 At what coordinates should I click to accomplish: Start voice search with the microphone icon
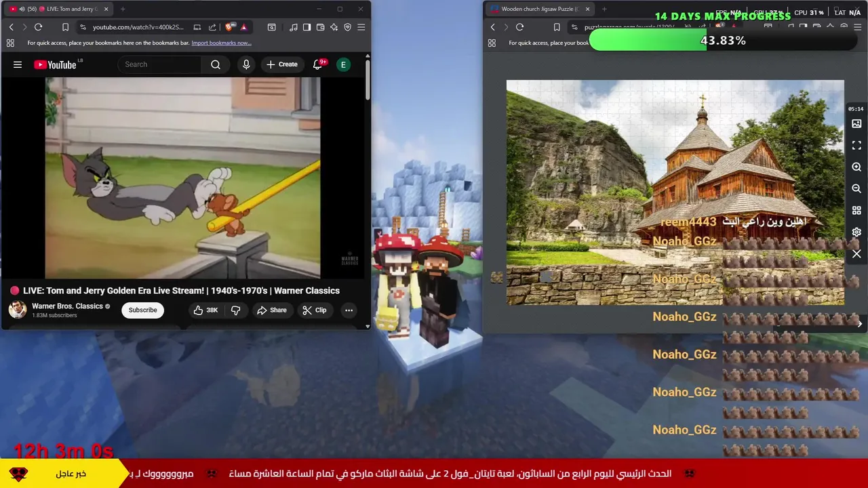click(x=246, y=64)
